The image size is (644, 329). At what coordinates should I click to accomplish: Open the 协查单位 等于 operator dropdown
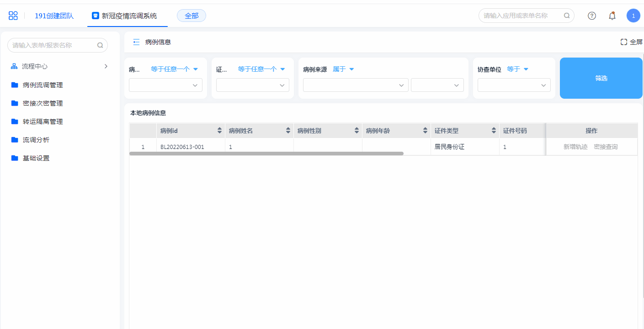[x=517, y=69]
